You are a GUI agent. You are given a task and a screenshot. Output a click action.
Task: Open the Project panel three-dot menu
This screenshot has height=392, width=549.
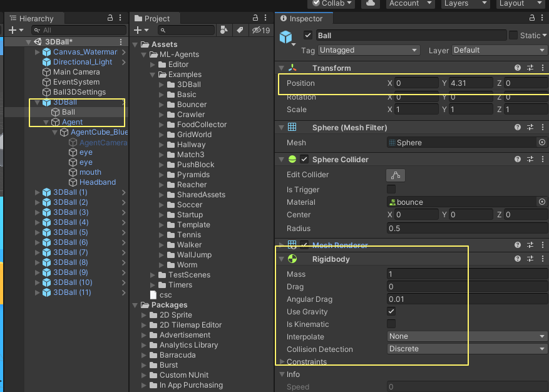(265, 18)
